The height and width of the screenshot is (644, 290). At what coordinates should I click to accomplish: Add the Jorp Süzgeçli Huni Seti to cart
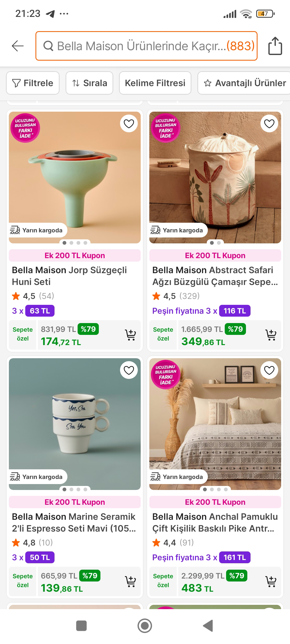(130, 335)
